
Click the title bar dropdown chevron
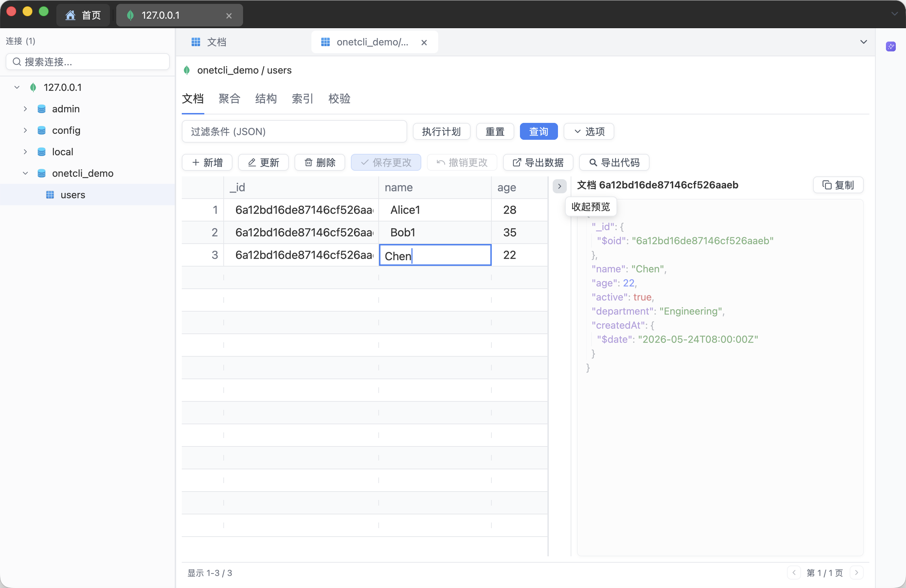(894, 14)
